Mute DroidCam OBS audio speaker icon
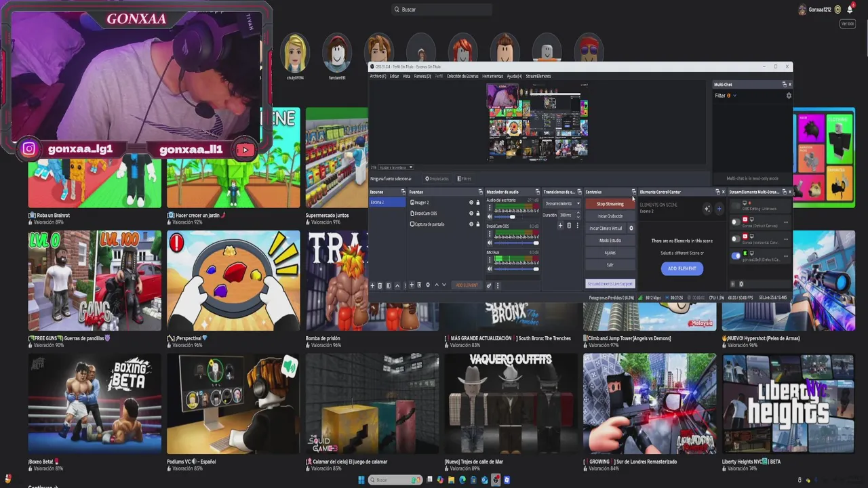 [490, 243]
